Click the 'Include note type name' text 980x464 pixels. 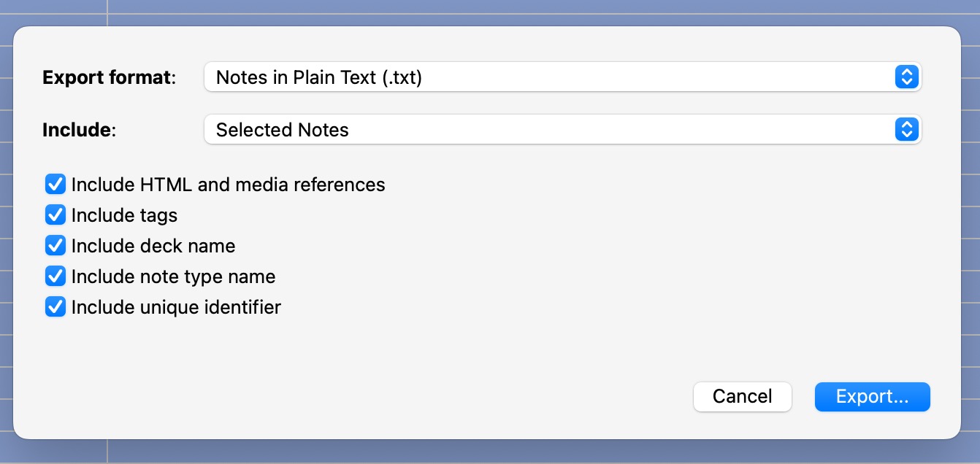173,277
